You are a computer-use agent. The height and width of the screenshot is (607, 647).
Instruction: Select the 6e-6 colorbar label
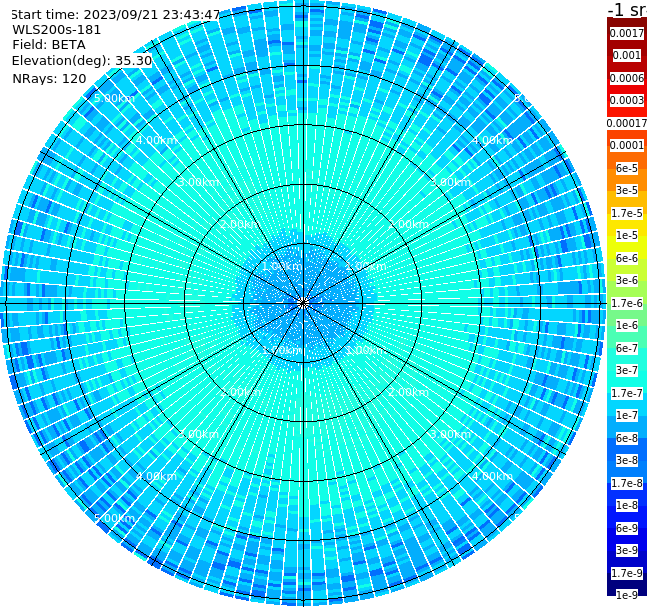[627, 258]
